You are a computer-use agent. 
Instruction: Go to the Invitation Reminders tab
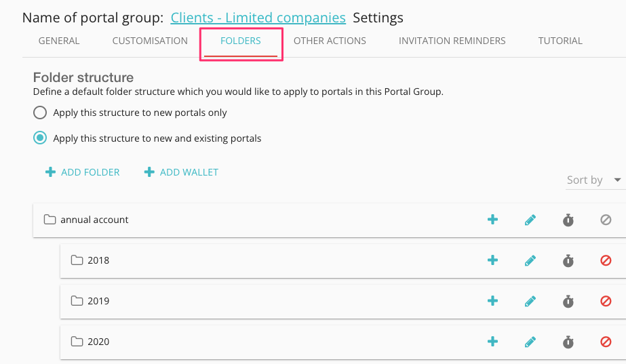pyautogui.click(x=452, y=41)
